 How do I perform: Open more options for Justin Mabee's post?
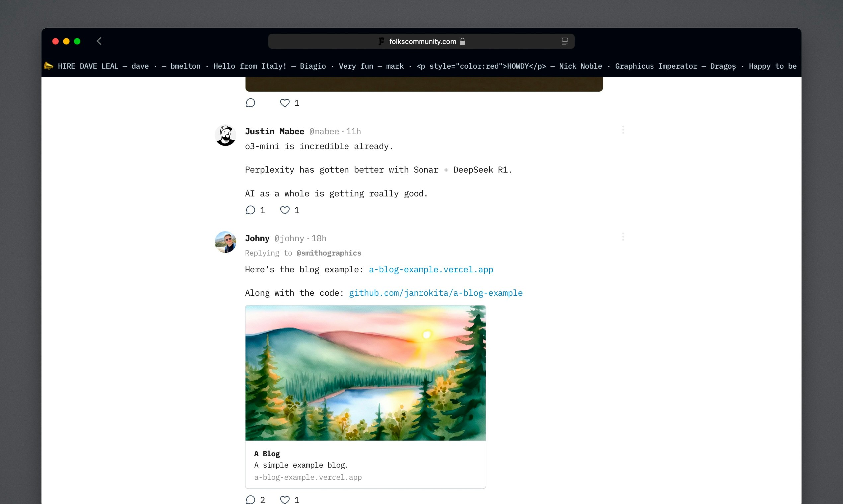click(x=623, y=130)
